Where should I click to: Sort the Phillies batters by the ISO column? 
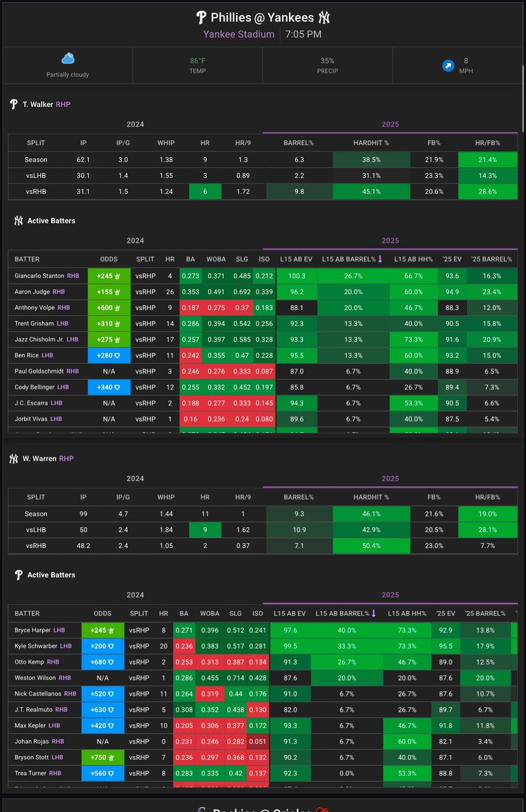pyautogui.click(x=258, y=614)
